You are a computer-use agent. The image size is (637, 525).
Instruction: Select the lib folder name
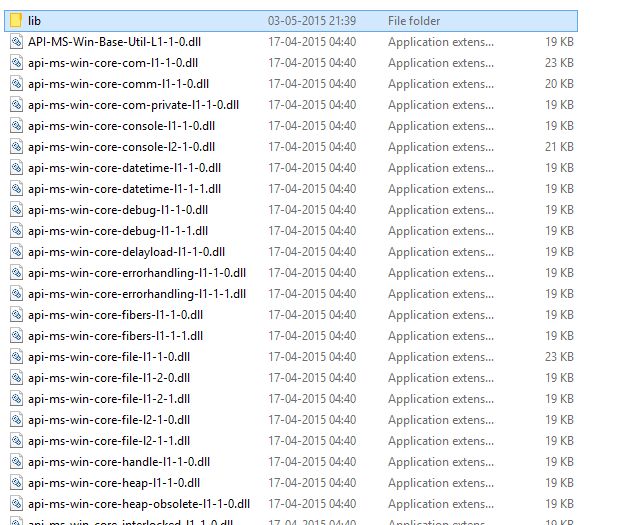(x=35, y=21)
